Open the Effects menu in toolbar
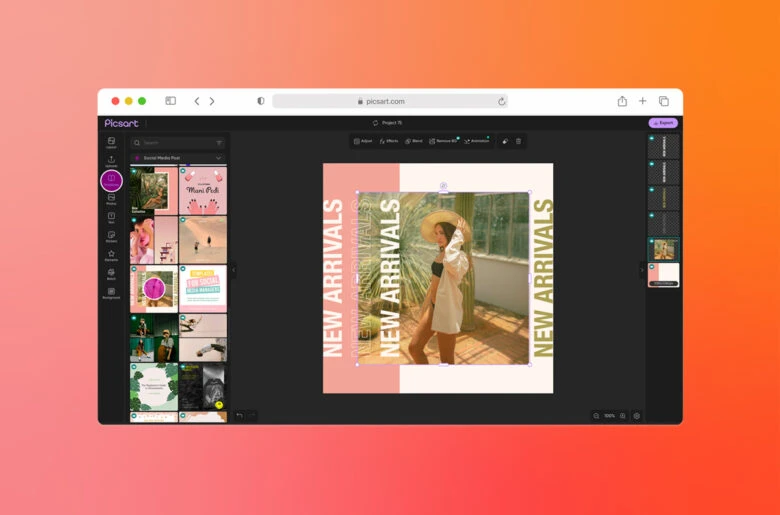 389,141
